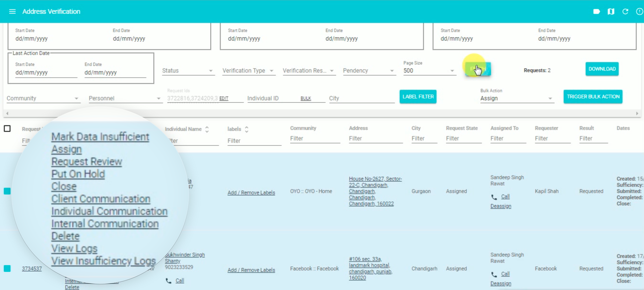Screen dimensions: 644x290
Task: Click the phone icon under number 9023233529
Action: (169, 281)
